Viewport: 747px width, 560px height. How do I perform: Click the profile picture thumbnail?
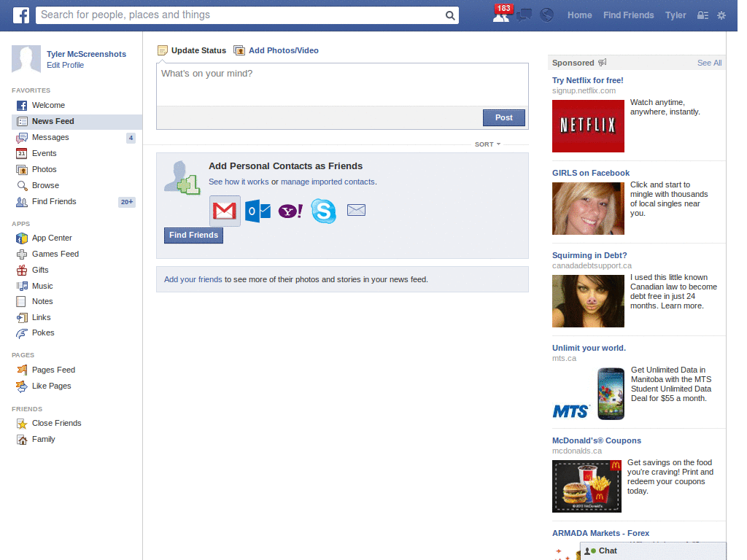26,60
